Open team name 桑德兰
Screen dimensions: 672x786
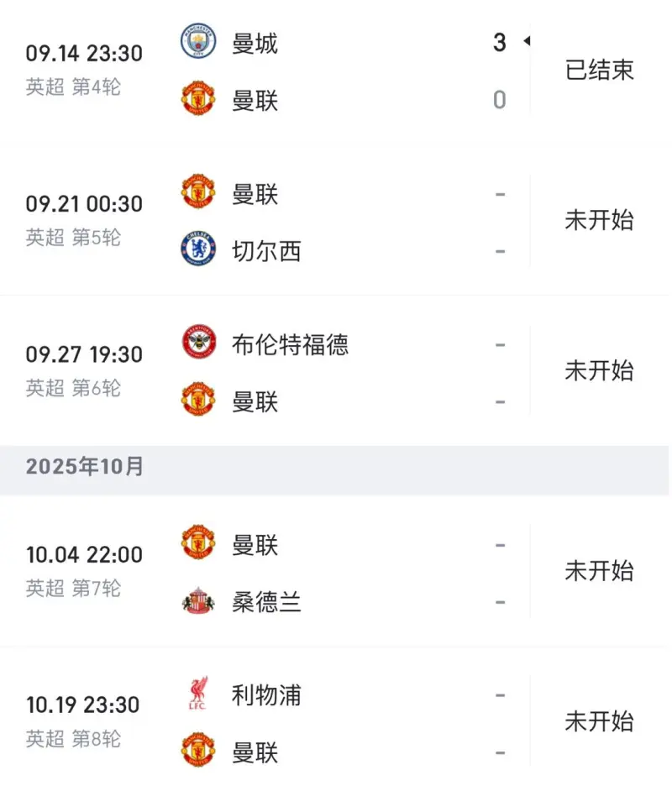[x=266, y=602]
